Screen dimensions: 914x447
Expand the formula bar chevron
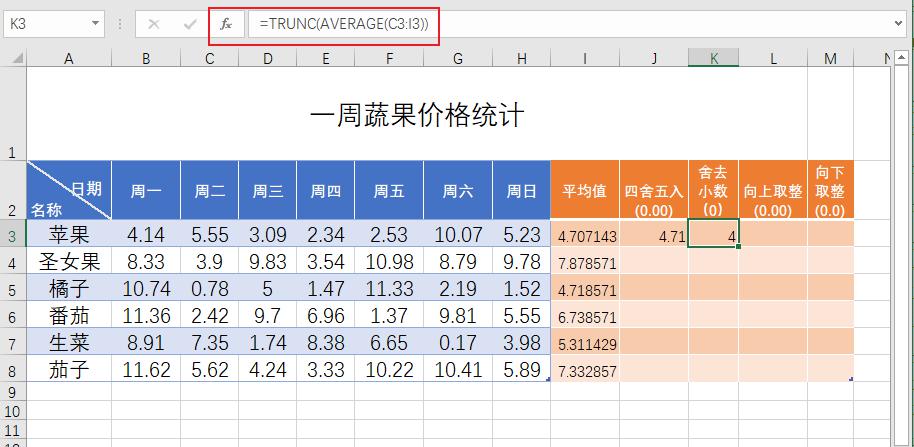[x=899, y=24]
